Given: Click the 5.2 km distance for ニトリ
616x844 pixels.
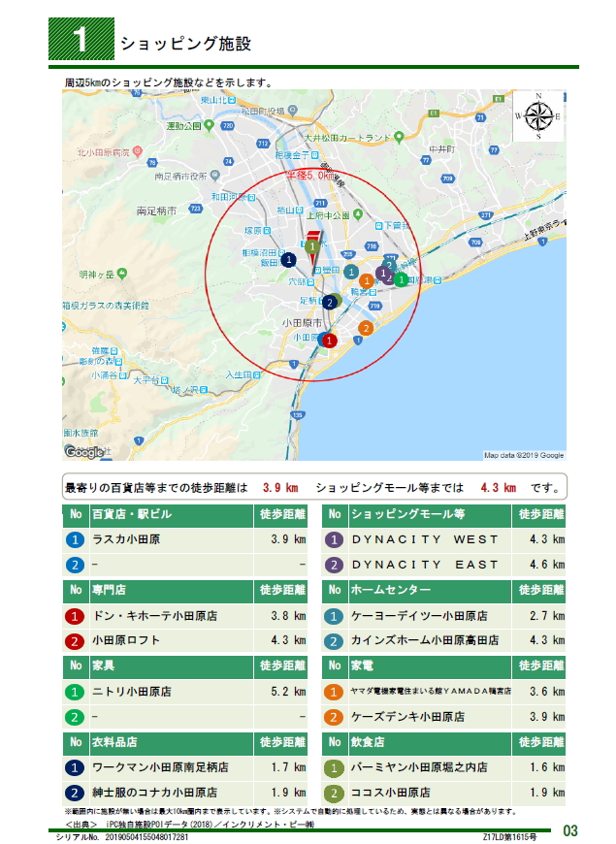Looking at the screenshot, I should [289, 692].
